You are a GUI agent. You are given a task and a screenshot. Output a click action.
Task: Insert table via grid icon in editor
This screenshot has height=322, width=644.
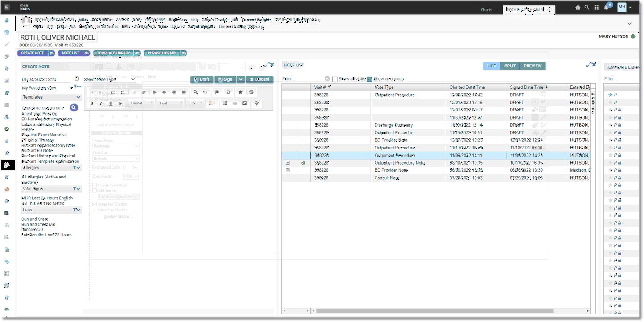click(225, 103)
